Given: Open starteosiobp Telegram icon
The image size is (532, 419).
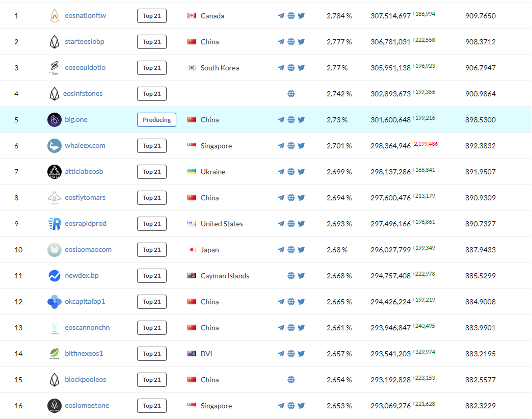Looking at the screenshot, I should pyautogui.click(x=281, y=42).
